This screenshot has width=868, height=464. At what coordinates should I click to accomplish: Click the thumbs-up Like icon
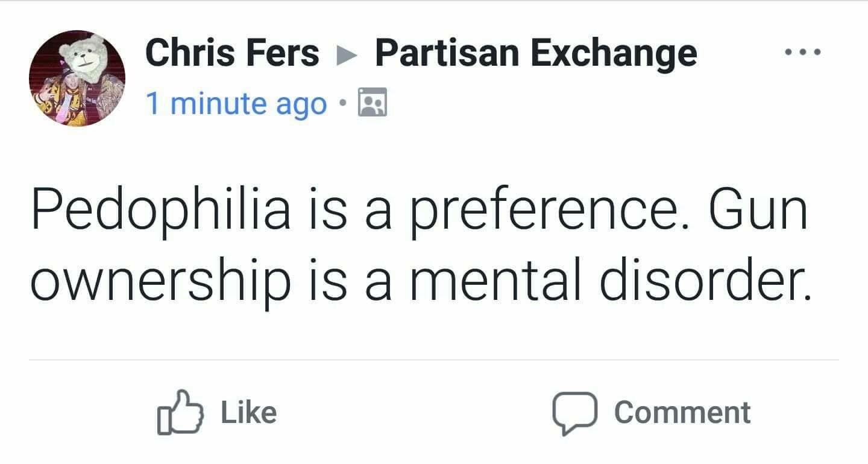pos(181,413)
